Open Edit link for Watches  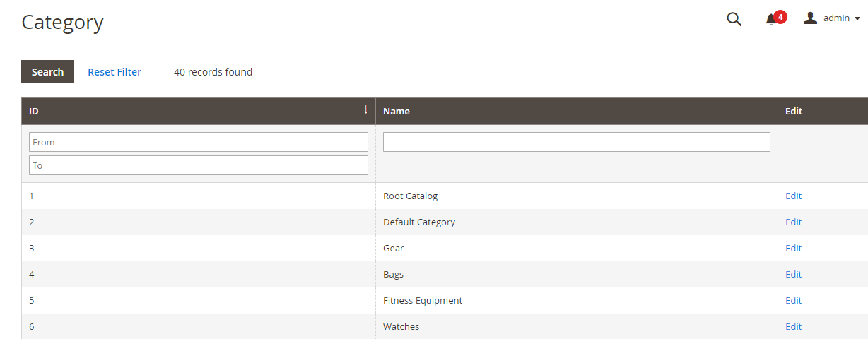point(793,326)
